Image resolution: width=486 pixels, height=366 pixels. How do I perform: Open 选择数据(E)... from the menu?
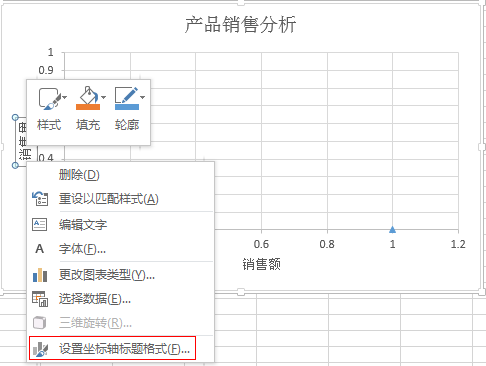point(121,299)
